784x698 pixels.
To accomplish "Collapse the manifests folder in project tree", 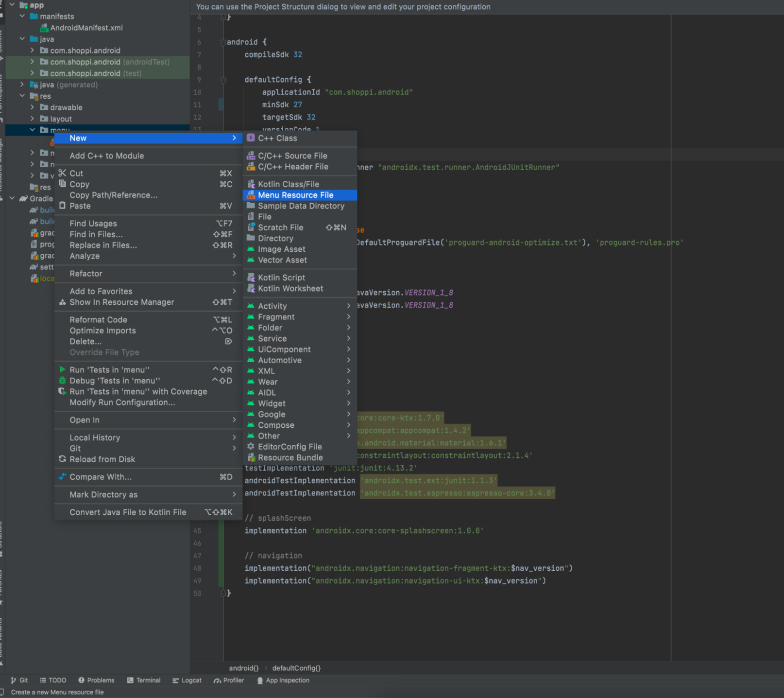I will [22, 16].
